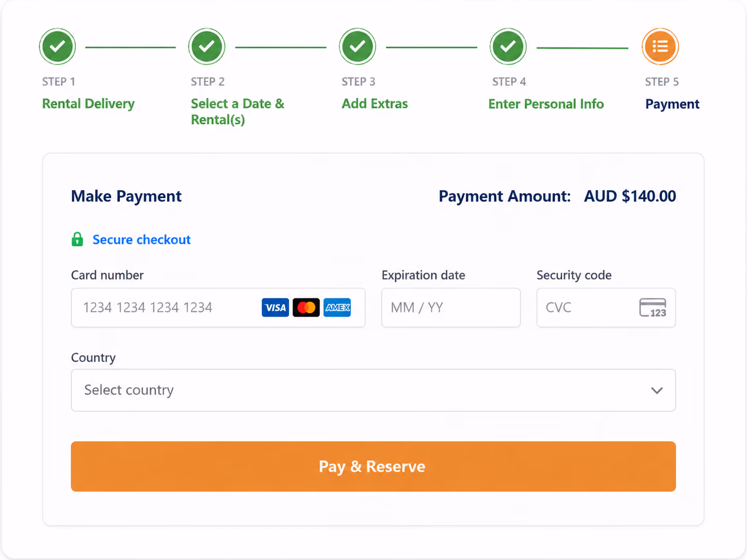The height and width of the screenshot is (560, 747).
Task: Click the Step 3 green checkmark circle
Action: [358, 46]
